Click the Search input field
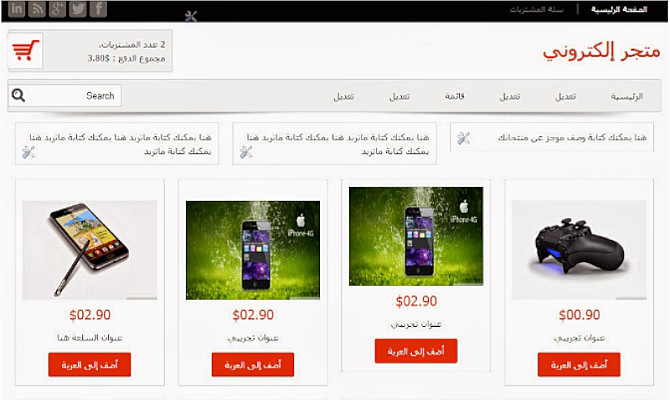The height and width of the screenshot is (400, 670). point(65,95)
